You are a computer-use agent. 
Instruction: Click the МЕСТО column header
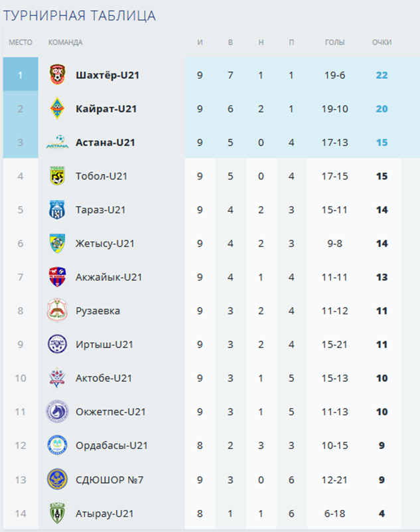[x=21, y=42]
